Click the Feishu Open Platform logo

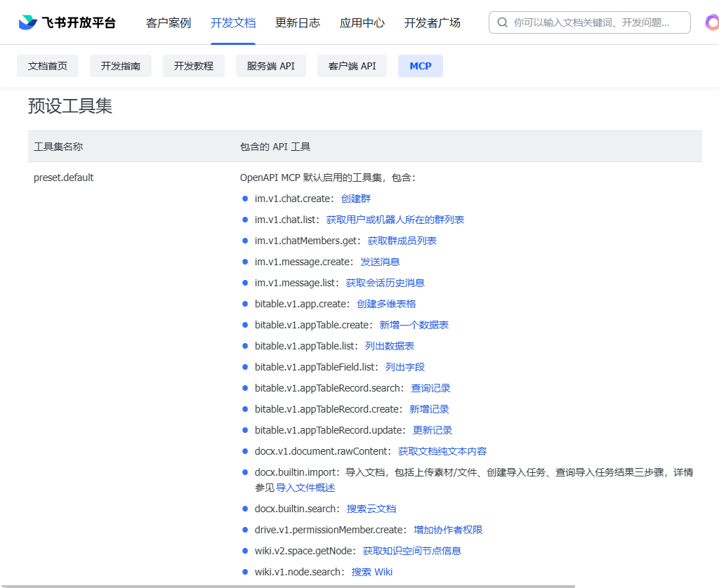pyautogui.click(x=67, y=22)
